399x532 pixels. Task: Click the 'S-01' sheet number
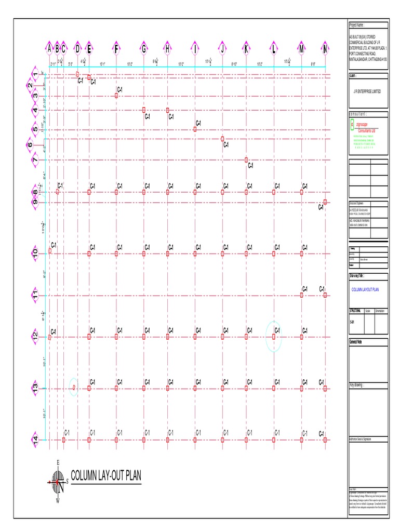352,322
